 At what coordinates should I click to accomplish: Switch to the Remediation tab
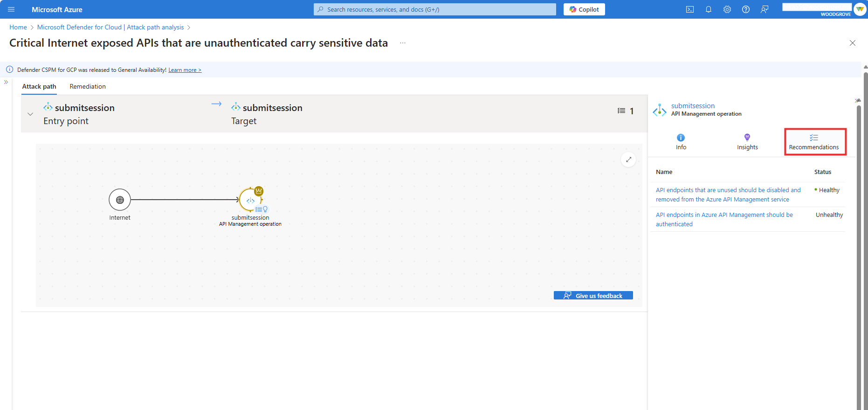(x=88, y=86)
